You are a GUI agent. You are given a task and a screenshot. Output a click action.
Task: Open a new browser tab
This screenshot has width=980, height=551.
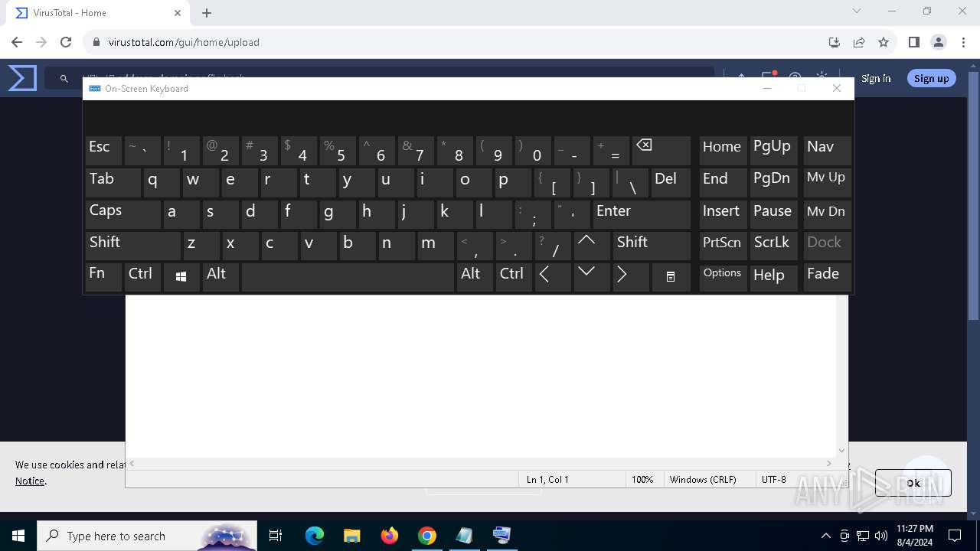pos(207,13)
